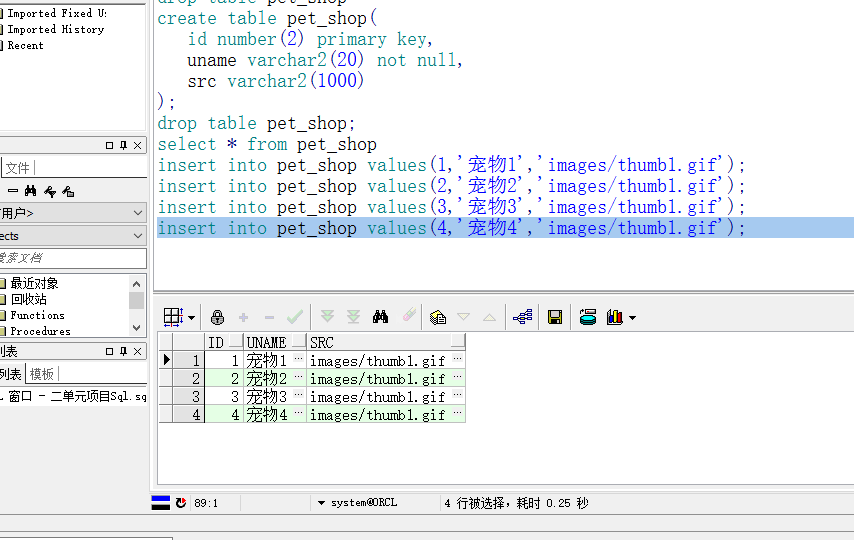Click the binoculars icon in file panel

[x=30, y=191]
